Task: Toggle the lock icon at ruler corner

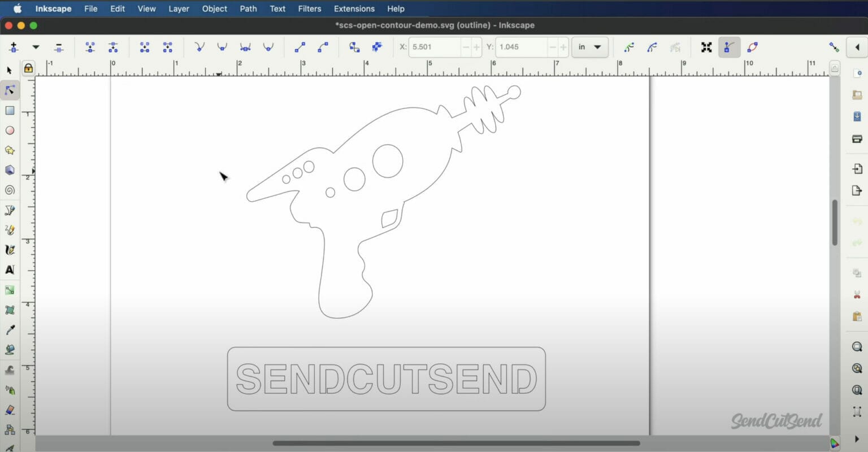Action: (28, 68)
